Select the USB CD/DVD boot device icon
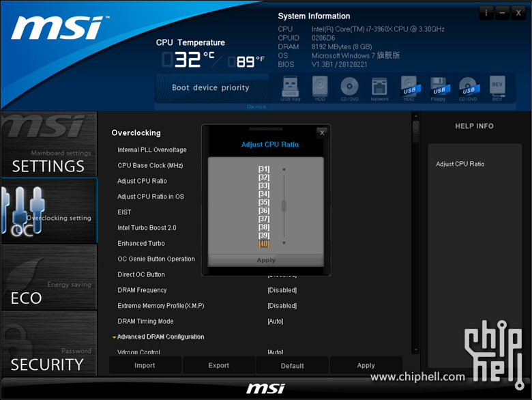Image resolution: width=532 pixels, height=400 pixels. 469,89
